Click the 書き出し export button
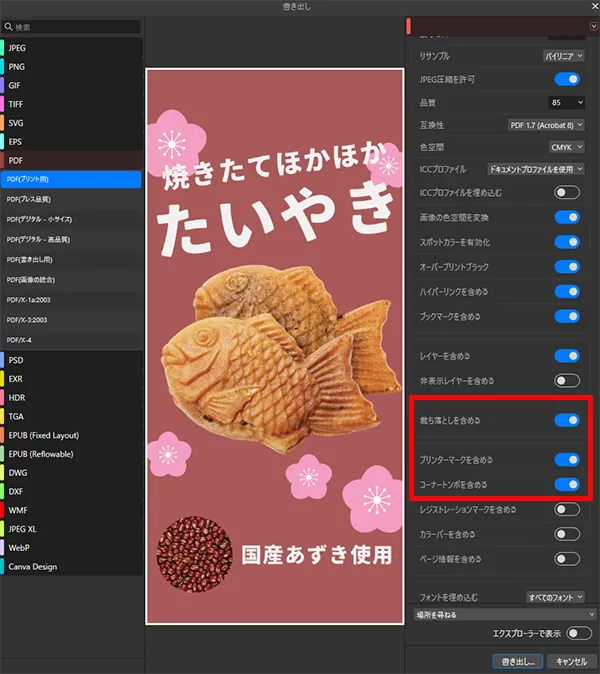Image resolution: width=600 pixels, height=674 pixels. tap(518, 661)
